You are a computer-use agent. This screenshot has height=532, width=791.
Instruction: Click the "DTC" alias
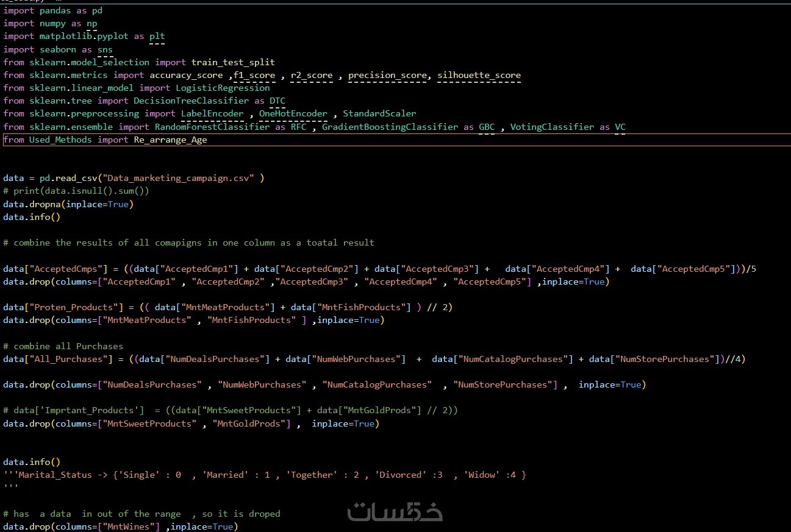pyautogui.click(x=277, y=101)
